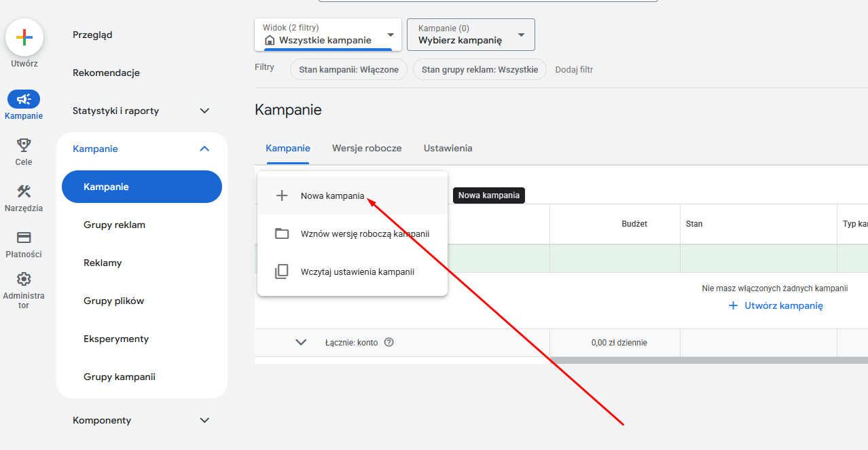The height and width of the screenshot is (450, 868).
Task: Switch to Ustawienia tab
Action: click(448, 148)
